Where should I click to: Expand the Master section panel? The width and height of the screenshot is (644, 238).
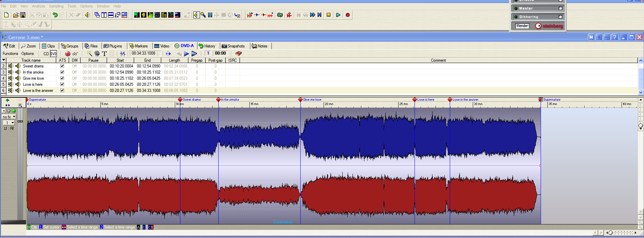[x=561, y=8]
